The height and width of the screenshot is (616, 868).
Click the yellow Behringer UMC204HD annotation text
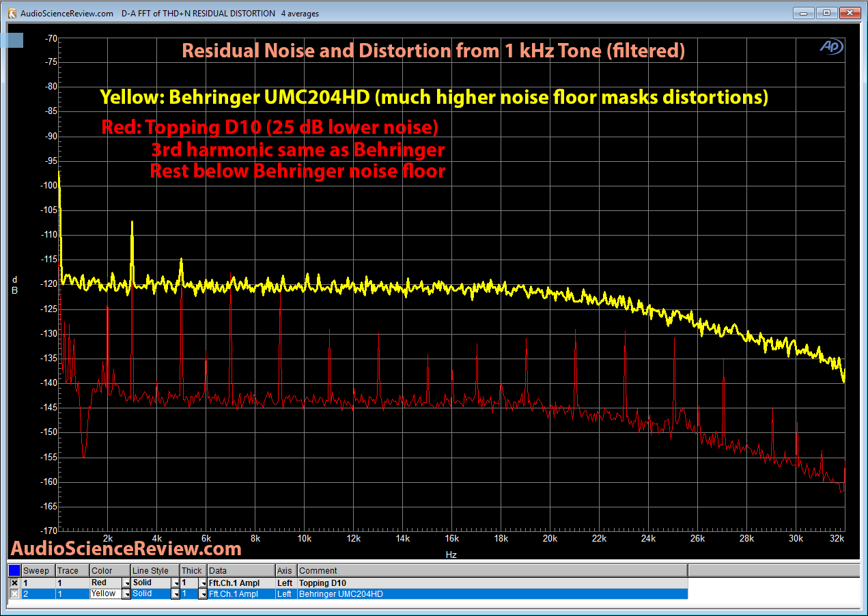pyautogui.click(x=434, y=98)
